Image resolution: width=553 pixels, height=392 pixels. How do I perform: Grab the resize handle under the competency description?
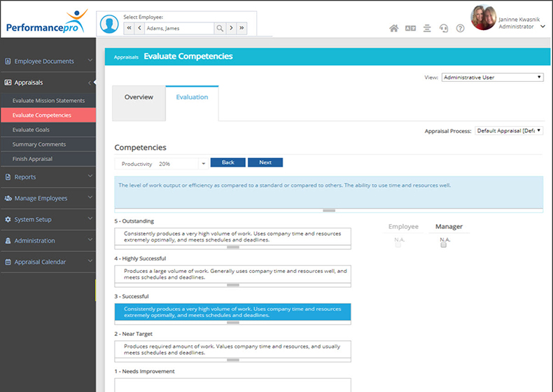point(328,210)
